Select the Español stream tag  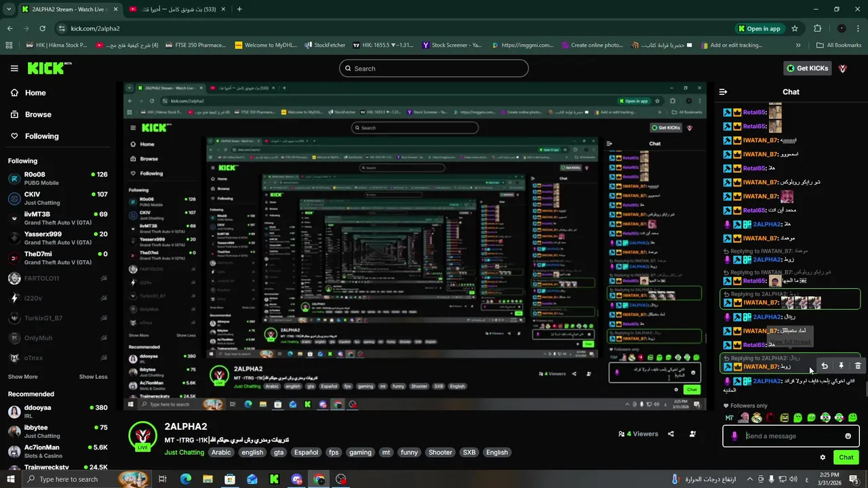pyautogui.click(x=306, y=453)
